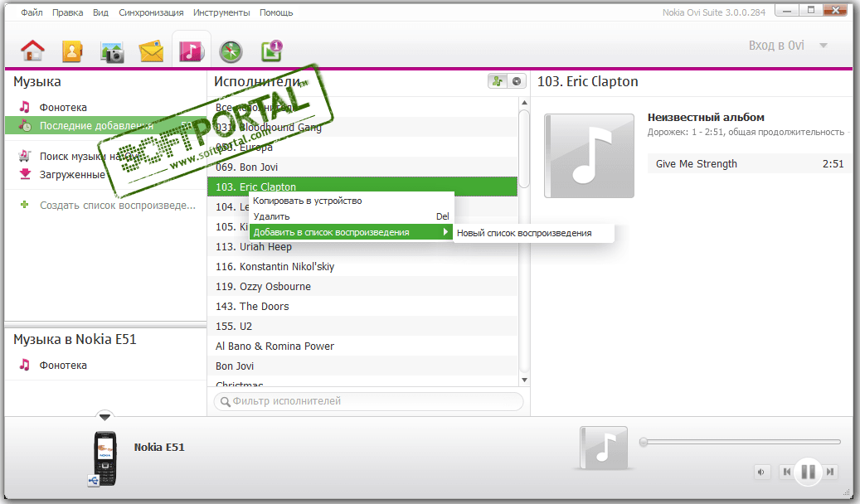Select artist 155. U2
Image resolution: width=860 pixels, height=504 pixels.
(362, 326)
